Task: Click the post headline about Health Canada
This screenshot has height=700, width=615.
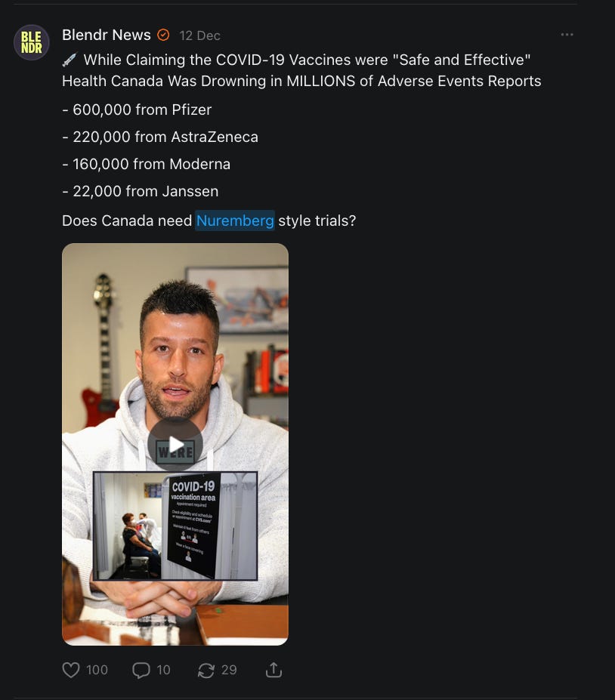Action: tap(301, 70)
